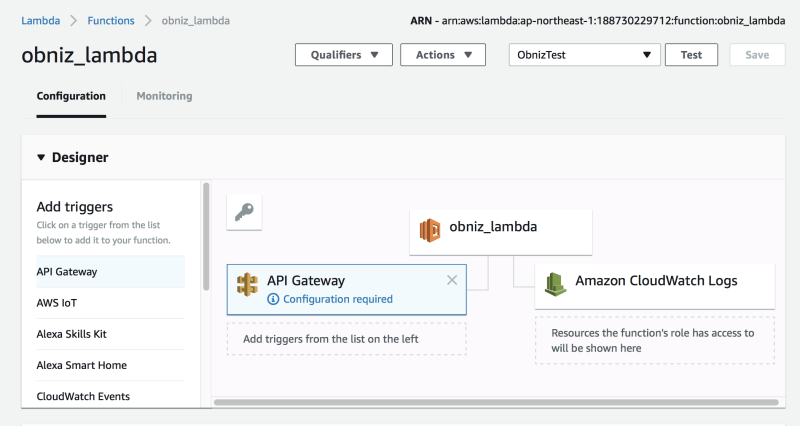Switch to the Monitoring tab
This screenshot has height=426, width=800.
tap(164, 96)
